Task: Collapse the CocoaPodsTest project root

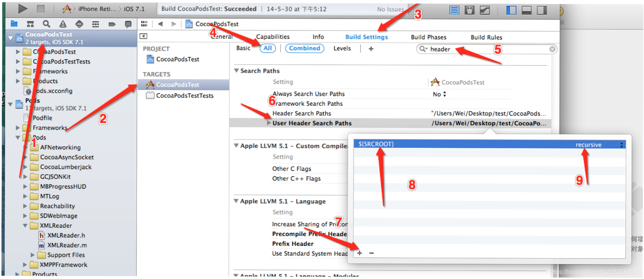Action: point(10,38)
